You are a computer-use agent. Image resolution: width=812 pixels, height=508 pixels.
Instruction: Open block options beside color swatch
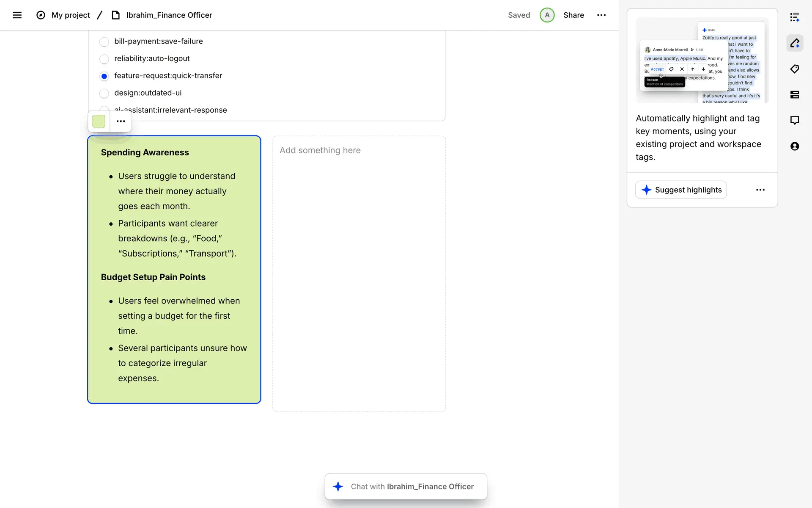121,121
